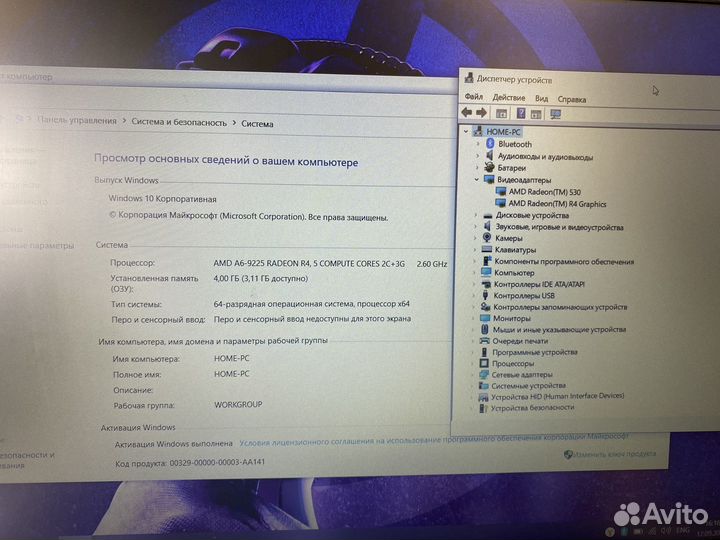720x540 pixels.
Task: Click the WORKGROUP value
Action: pos(238,405)
